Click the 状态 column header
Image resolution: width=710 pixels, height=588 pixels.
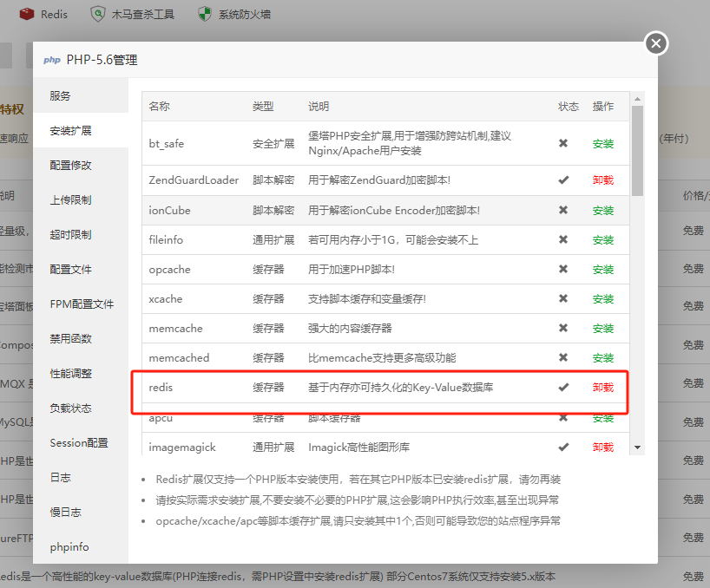coord(569,107)
